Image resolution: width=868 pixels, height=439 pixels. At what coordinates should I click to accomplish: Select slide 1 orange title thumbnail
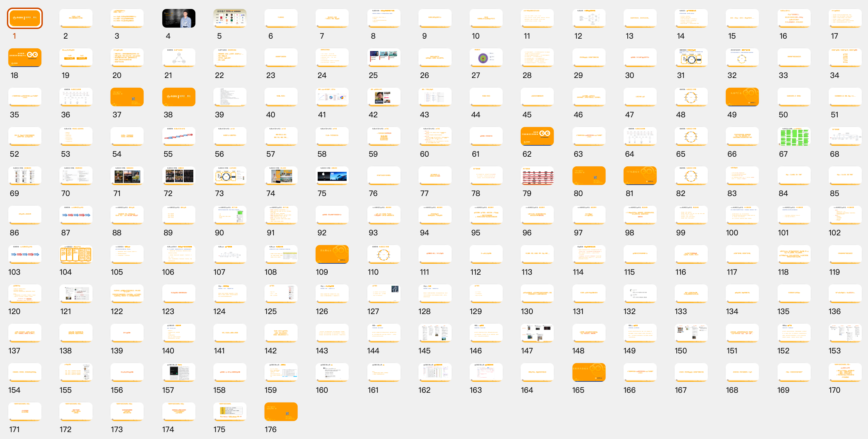[x=25, y=18]
